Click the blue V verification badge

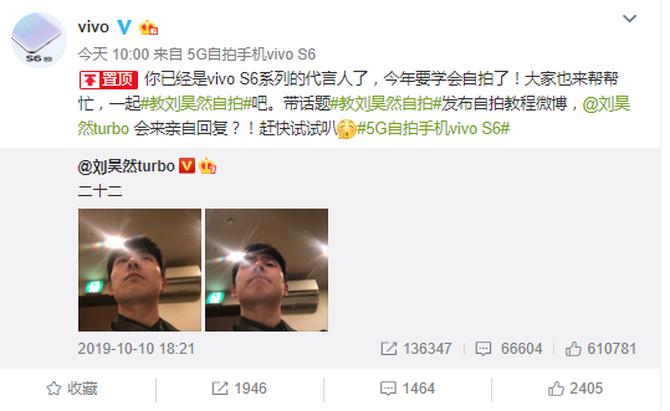(x=124, y=27)
